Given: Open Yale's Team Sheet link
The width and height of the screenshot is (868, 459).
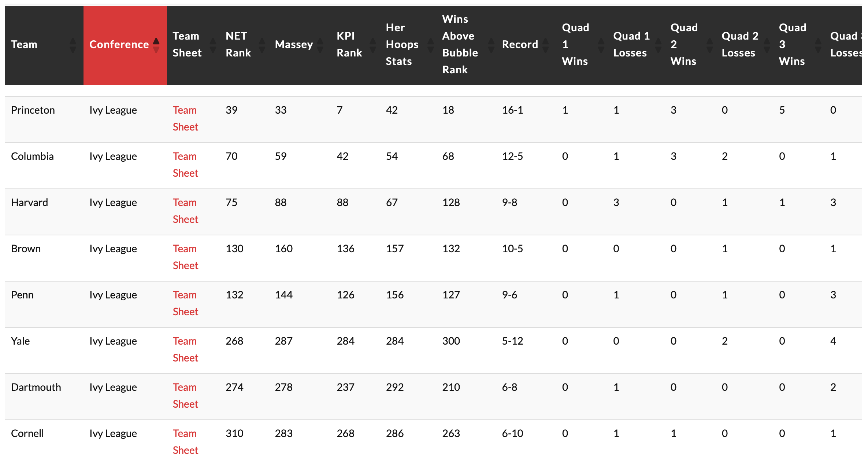Looking at the screenshot, I should [x=185, y=349].
